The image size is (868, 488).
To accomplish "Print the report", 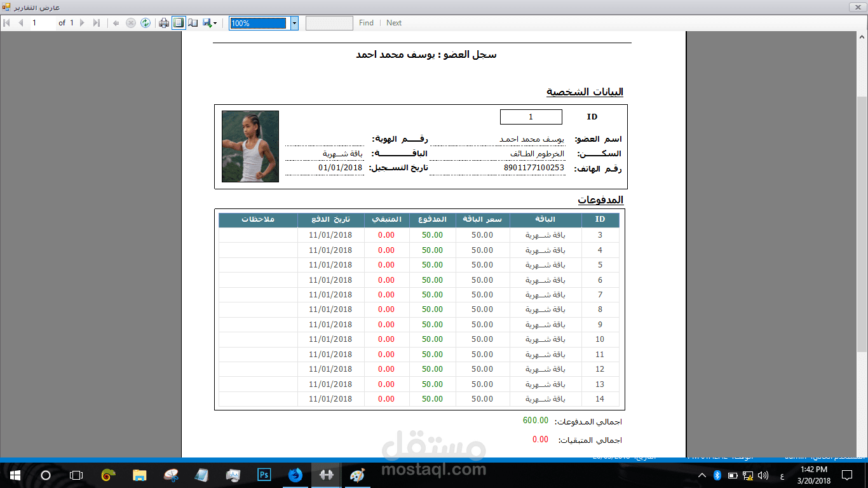I will tap(164, 23).
